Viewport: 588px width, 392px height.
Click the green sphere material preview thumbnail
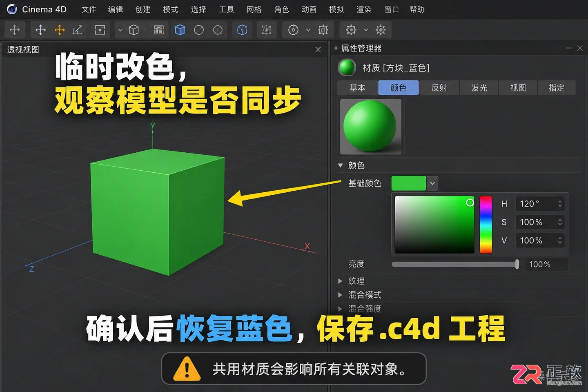370,127
